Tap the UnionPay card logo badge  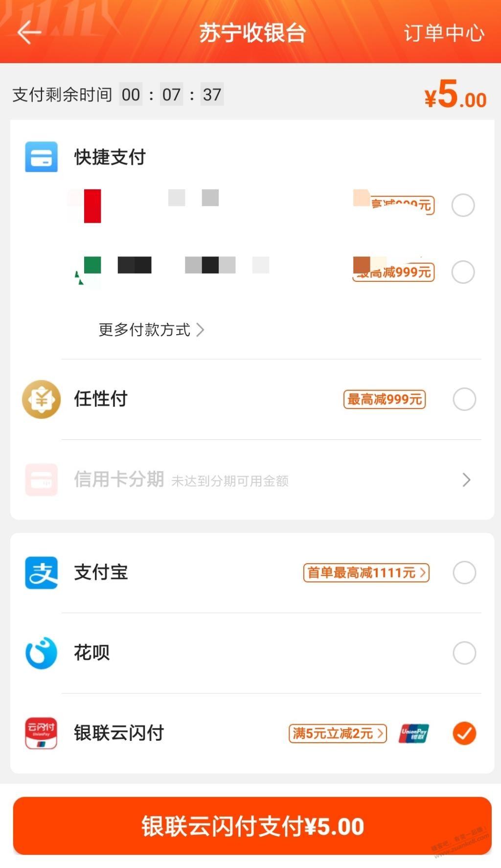click(x=414, y=733)
